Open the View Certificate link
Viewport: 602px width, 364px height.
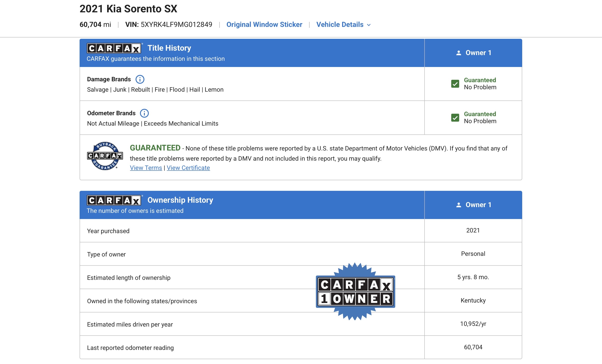pos(188,168)
